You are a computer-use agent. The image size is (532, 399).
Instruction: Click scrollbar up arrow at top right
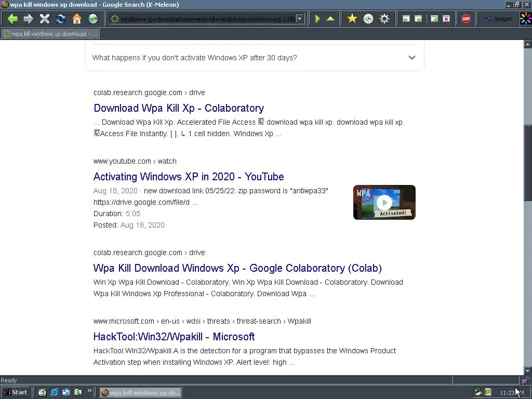tap(528, 44)
